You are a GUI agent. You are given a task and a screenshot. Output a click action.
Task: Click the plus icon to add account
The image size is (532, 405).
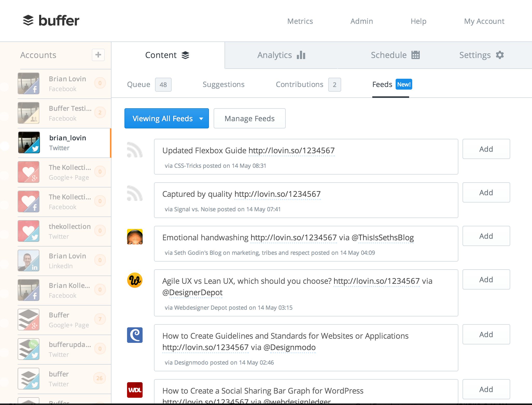[98, 55]
